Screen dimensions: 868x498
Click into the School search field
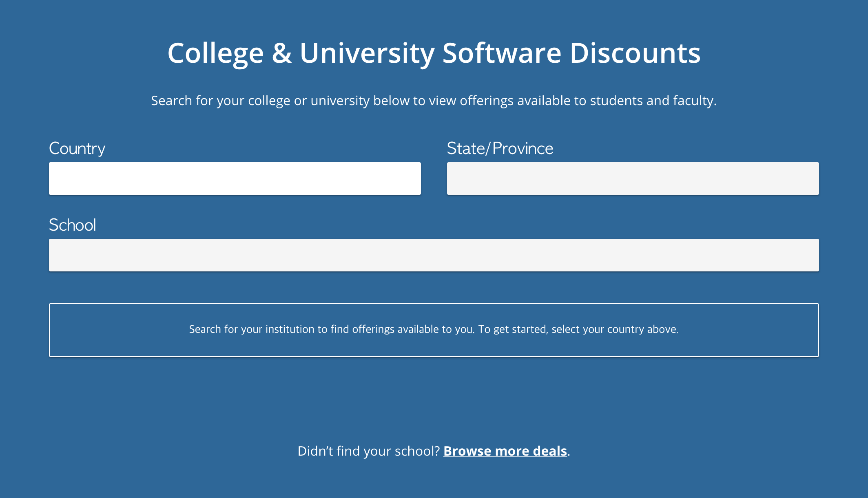(x=434, y=255)
